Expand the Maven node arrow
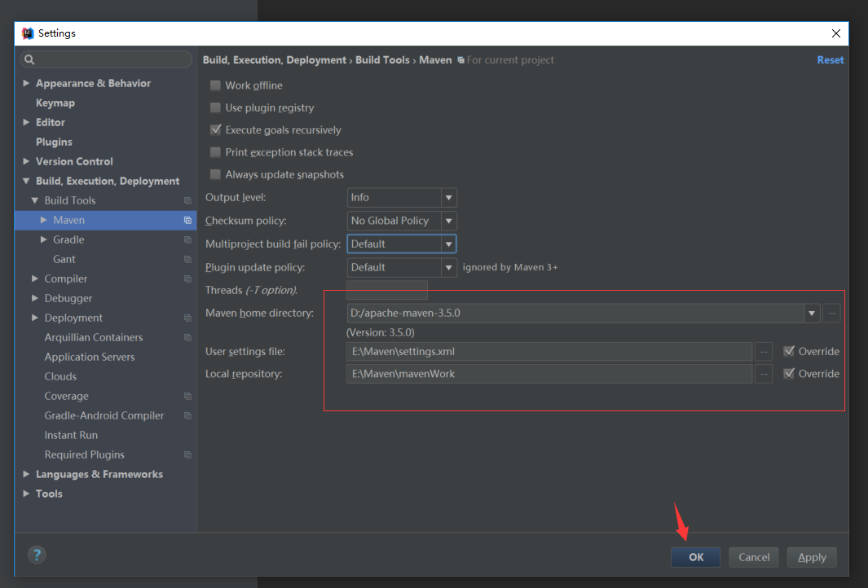This screenshot has width=868, height=588. point(44,220)
